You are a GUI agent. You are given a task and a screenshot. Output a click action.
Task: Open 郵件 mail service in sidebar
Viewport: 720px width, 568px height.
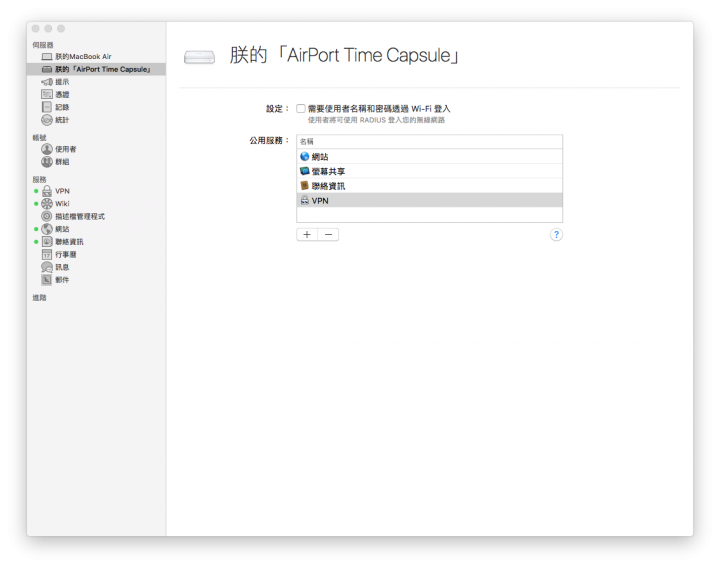55,280
